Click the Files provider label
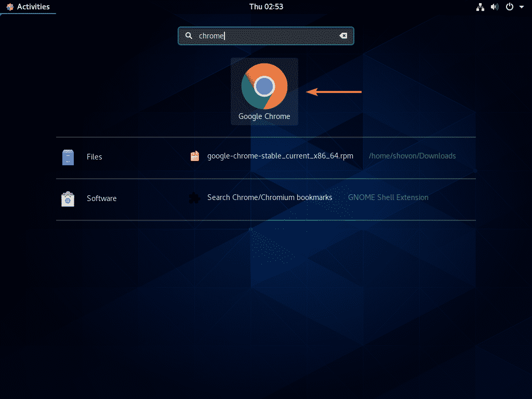This screenshot has height=399, width=532. coord(95,157)
